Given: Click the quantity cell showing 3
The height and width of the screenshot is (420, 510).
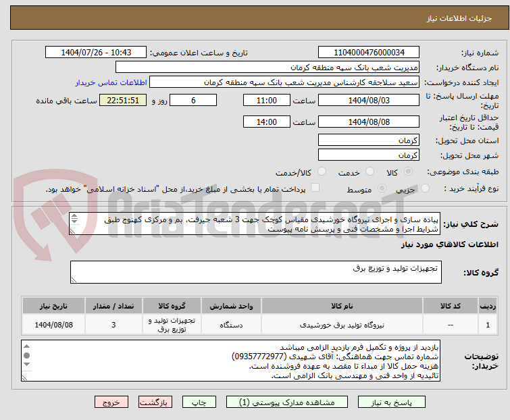Looking at the screenshot, I should point(113,324).
